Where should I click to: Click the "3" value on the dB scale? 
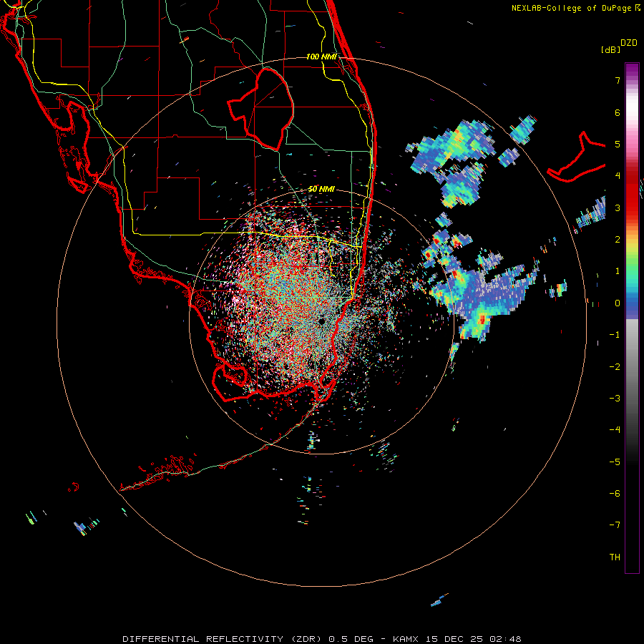point(618,208)
